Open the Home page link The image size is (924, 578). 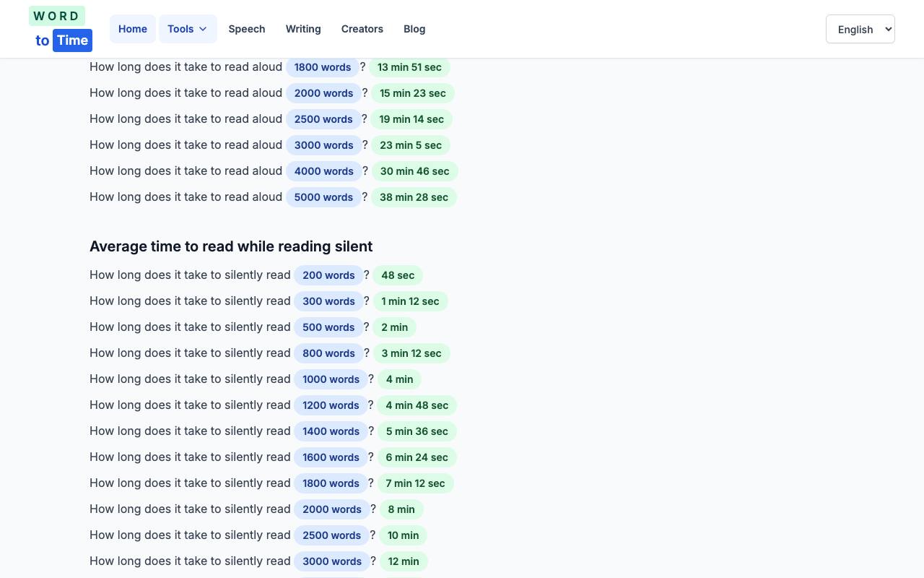pos(133,29)
